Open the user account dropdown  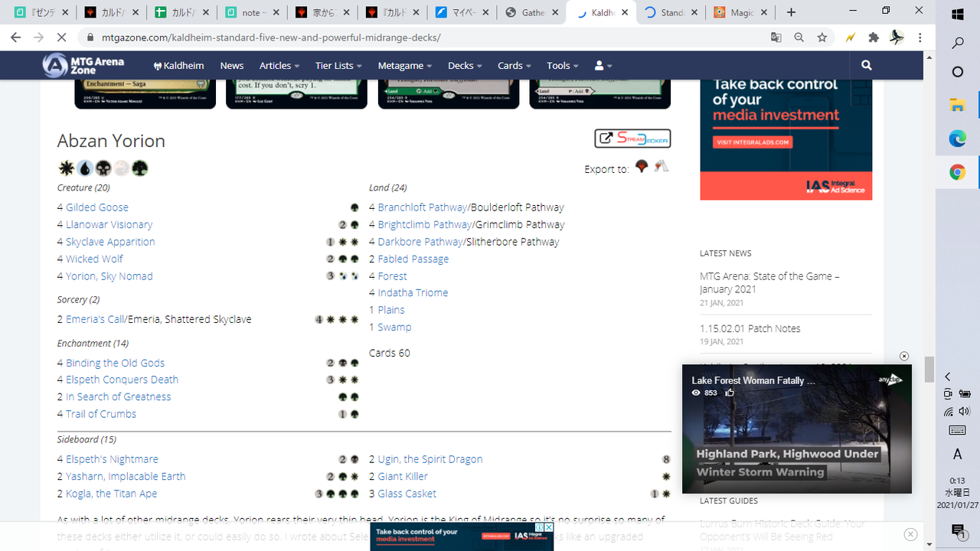coord(603,66)
